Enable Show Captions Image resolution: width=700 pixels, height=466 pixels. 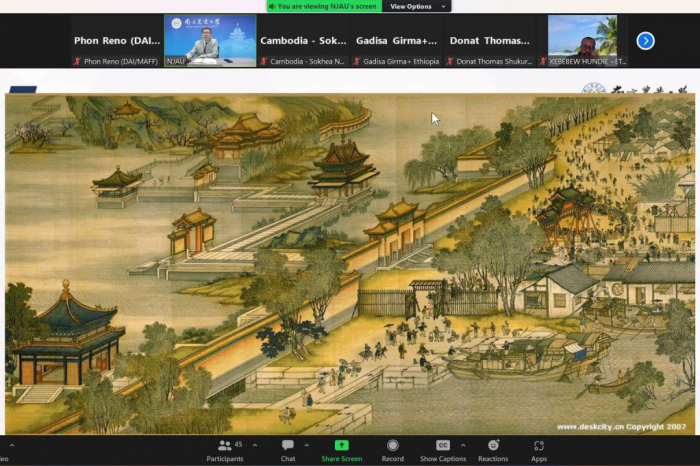coord(442,449)
